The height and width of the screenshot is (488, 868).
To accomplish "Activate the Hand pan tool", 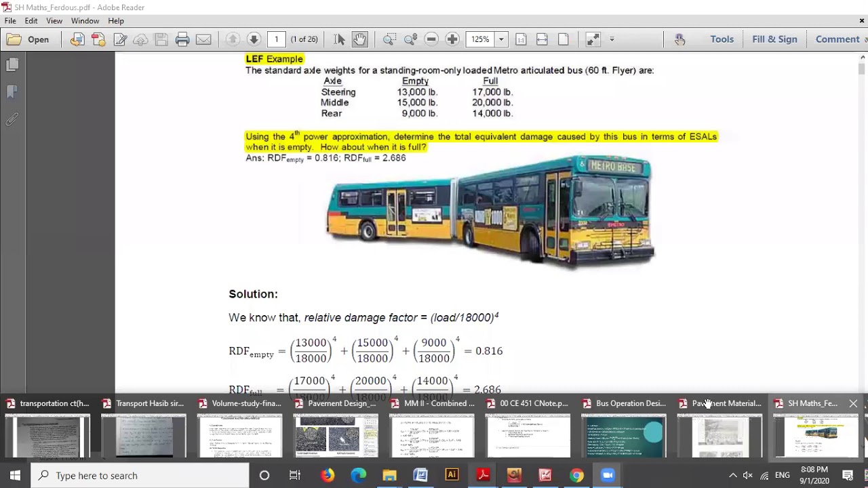I will pos(359,39).
